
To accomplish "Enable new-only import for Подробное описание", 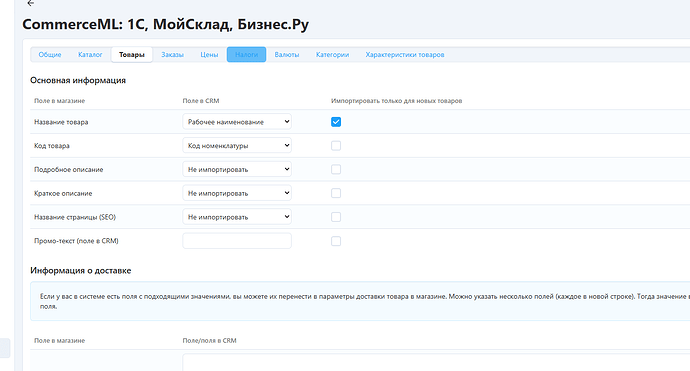I will 336,169.
